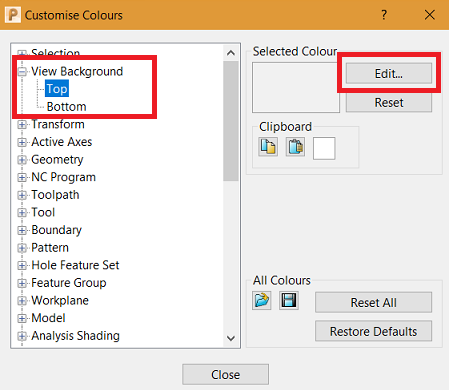
Task: Reset the selected colour
Action: click(x=389, y=102)
